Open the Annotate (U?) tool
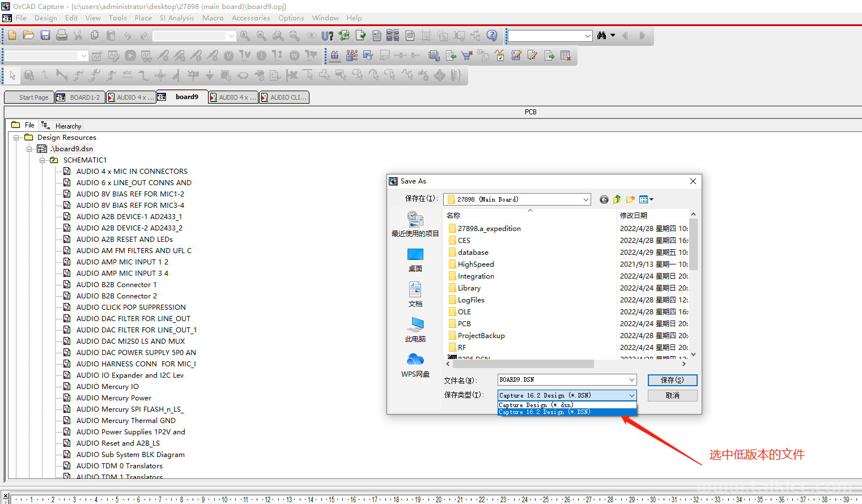Image resolution: width=862 pixels, height=504 pixels. [328, 36]
